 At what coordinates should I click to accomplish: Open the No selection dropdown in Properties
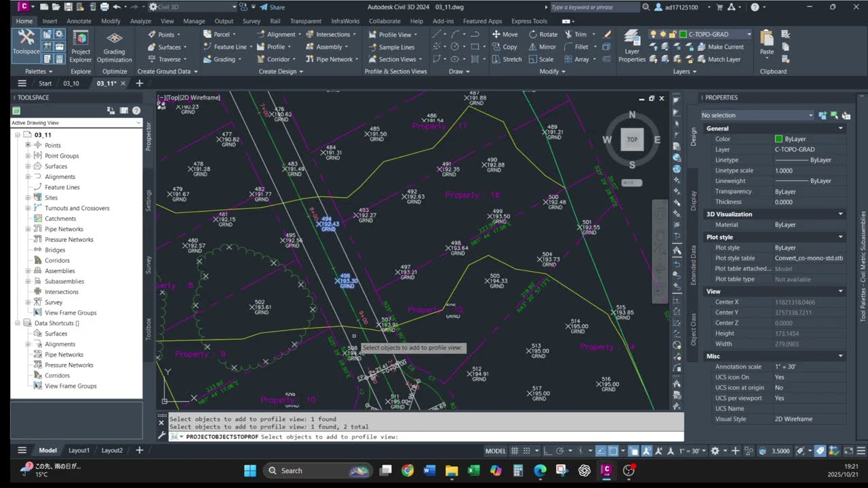pos(757,115)
